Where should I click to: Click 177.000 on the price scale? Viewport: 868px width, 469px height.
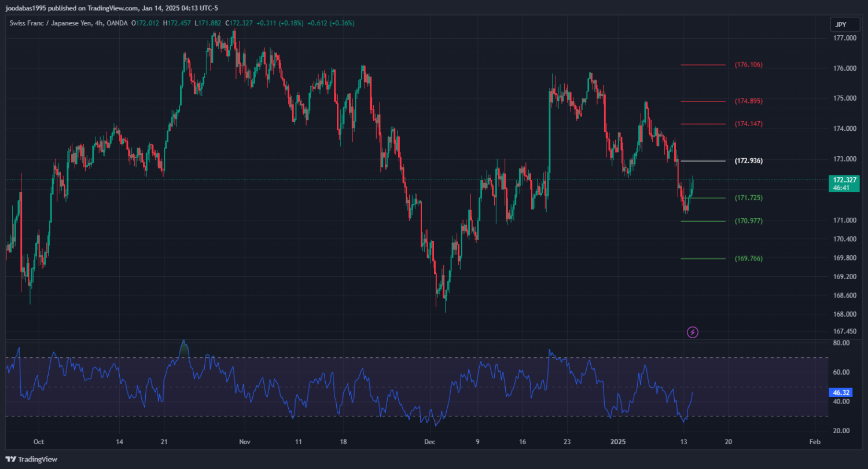pos(844,38)
